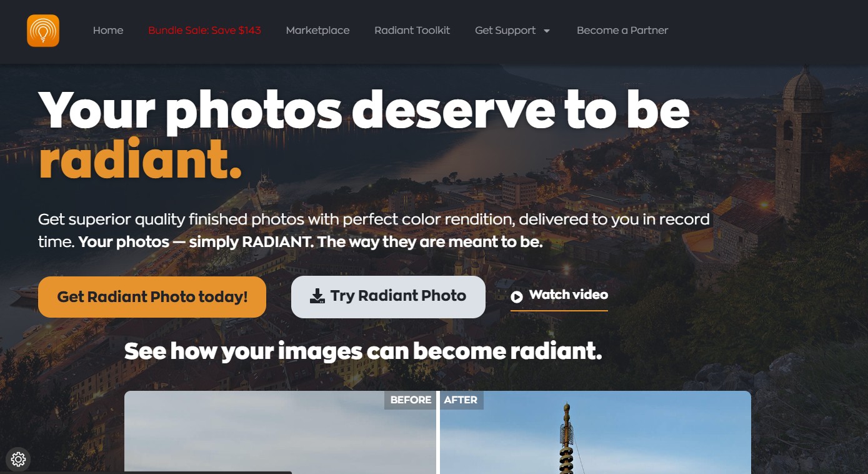
Task: Open the Watch video link
Action: coord(568,295)
